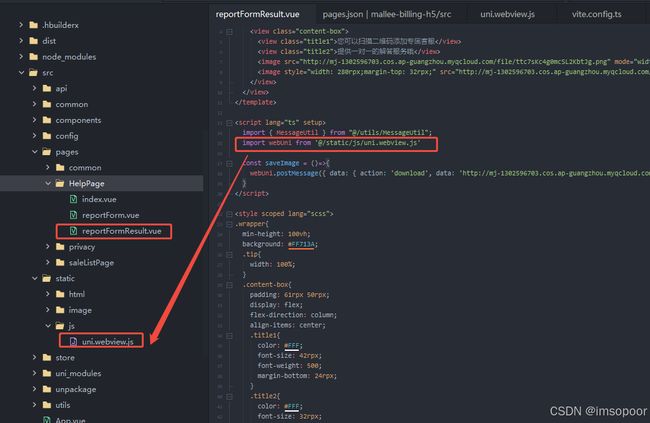
Task: Click the #FF713A background color value
Action: click(x=302, y=244)
